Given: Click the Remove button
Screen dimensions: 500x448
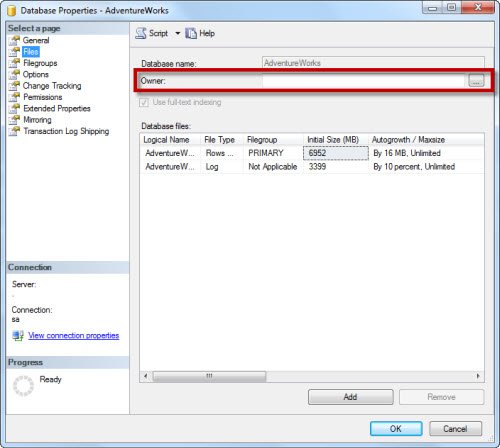Looking at the screenshot, I should [x=441, y=397].
